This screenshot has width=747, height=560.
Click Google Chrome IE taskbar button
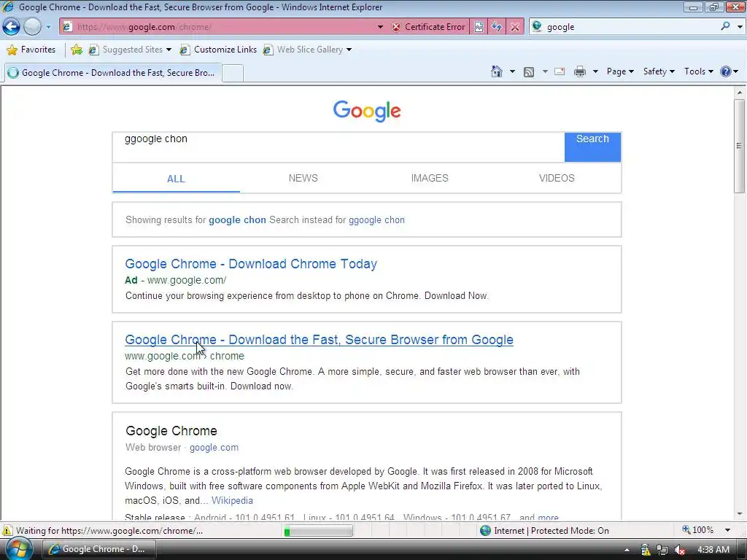click(99, 549)
